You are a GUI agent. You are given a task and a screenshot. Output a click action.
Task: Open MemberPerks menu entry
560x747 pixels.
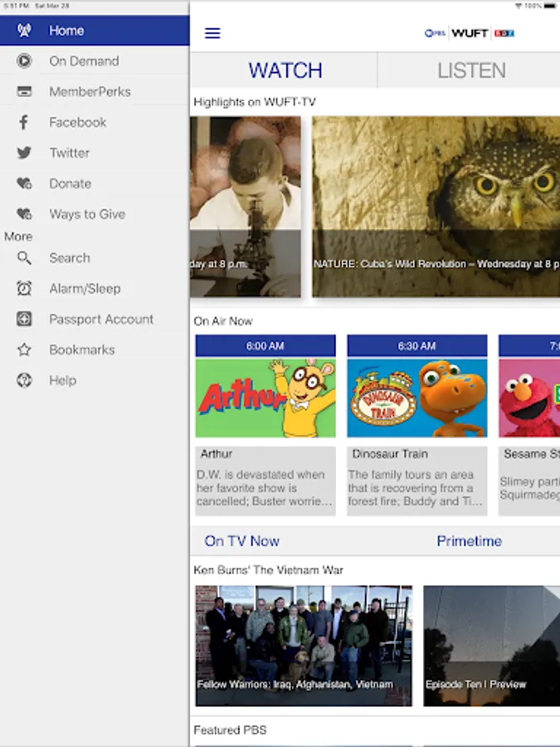[x=95, y=91]
